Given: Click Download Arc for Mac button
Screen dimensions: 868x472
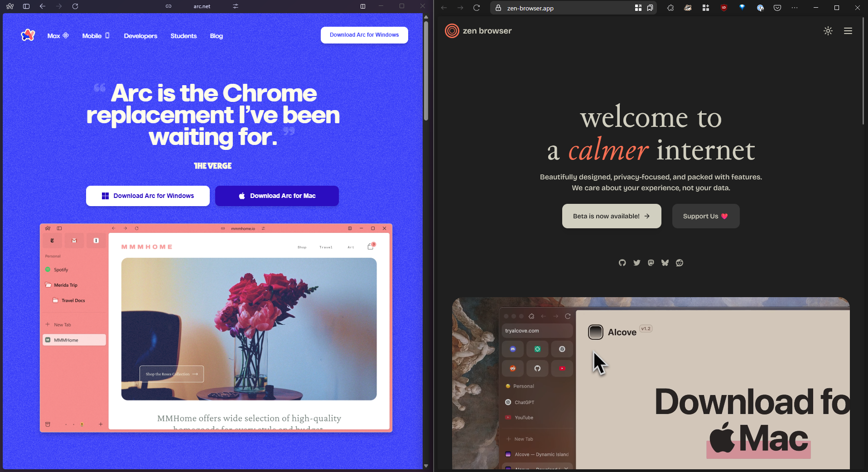Looking at the screenshot, I should (x=277, y=196).
